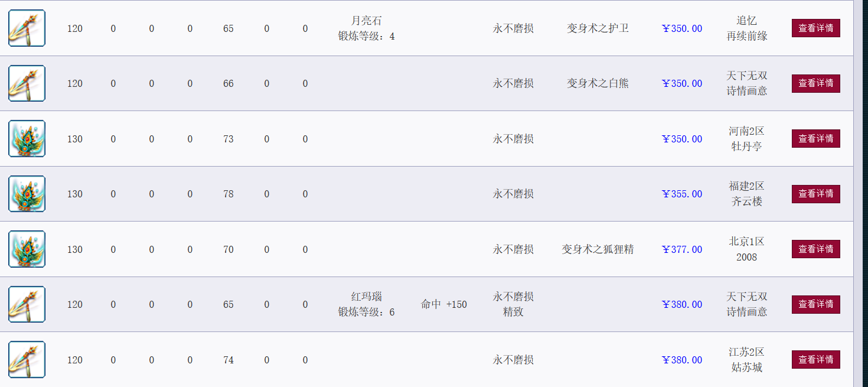Screen dimensions: 868x387
Task: Open 查看详情 in the 变身术之白熊 row
Action: point(815,83)
